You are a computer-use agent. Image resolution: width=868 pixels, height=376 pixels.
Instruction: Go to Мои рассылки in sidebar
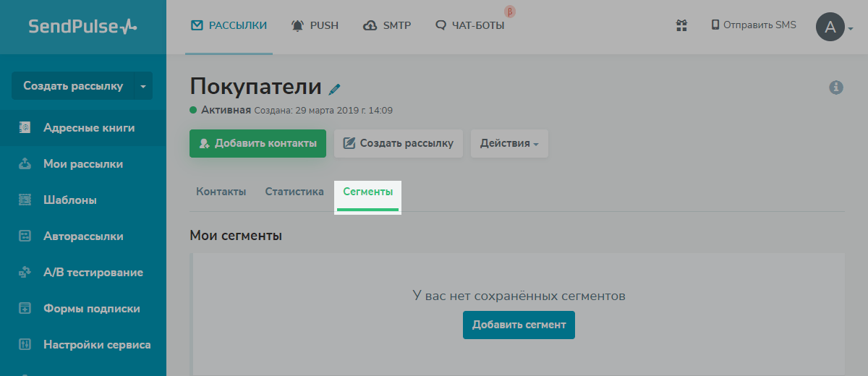click(x=82, y=164)
